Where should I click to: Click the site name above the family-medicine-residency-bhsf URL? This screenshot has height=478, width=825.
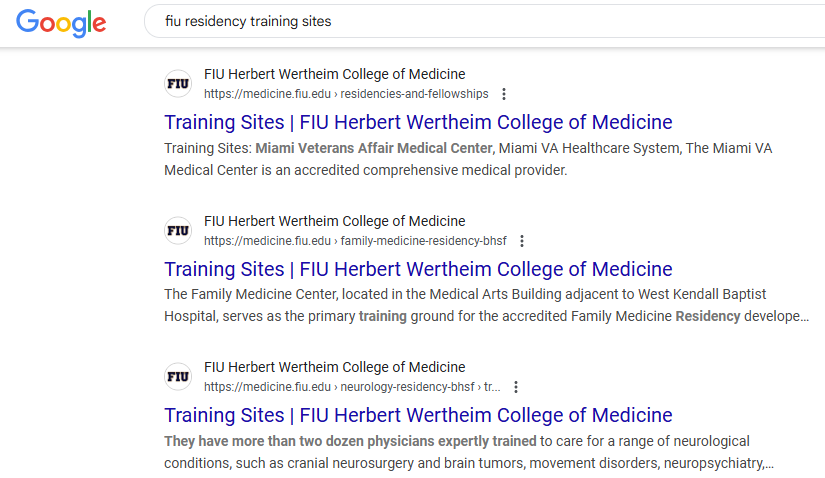335,221
